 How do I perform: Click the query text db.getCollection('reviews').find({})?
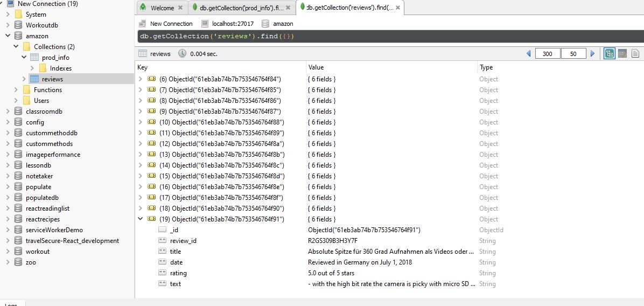(x=217, y=37)
